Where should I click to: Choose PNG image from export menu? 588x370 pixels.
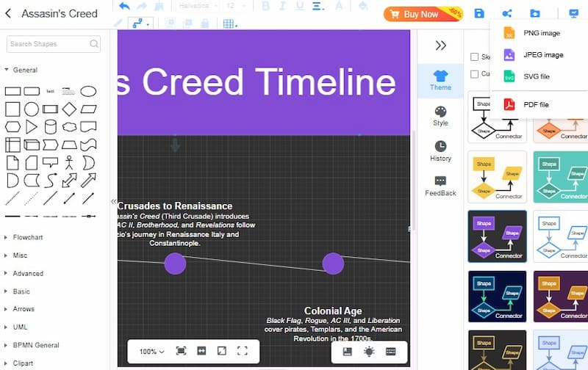(541, 33)
